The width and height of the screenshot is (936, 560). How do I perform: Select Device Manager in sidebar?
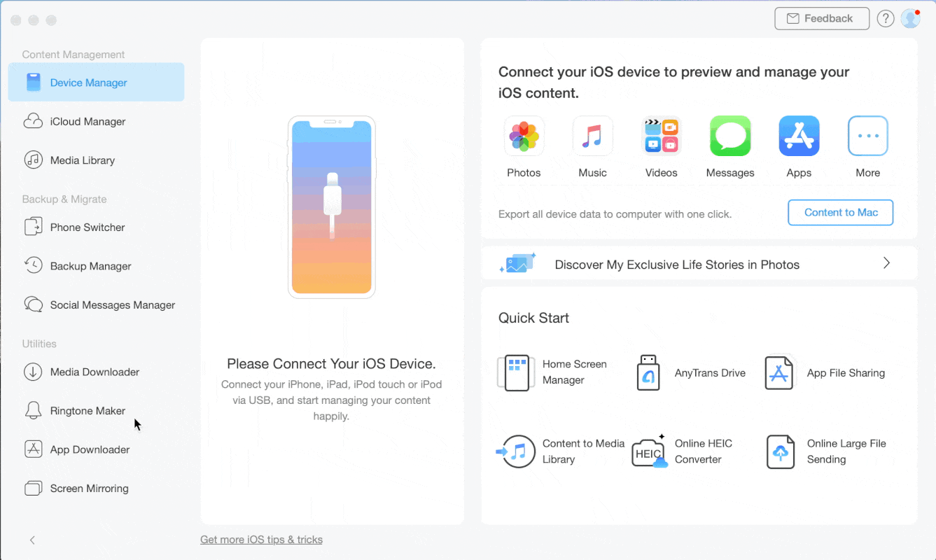96,83
